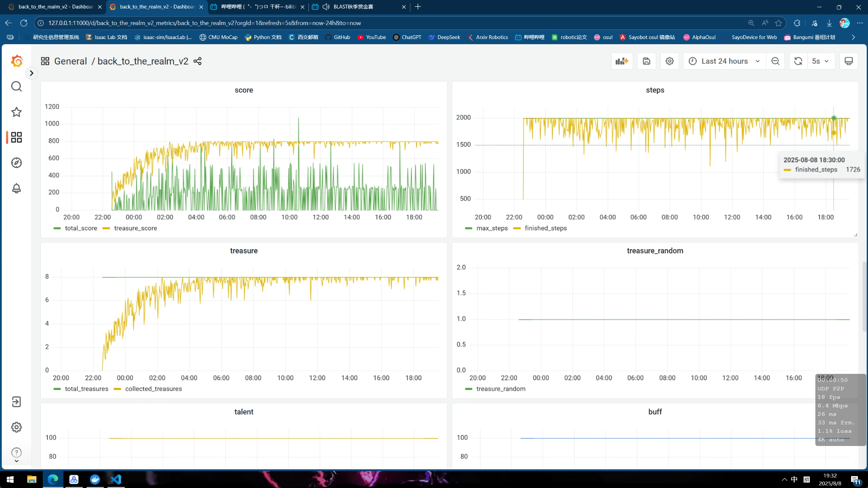This screenshot has width=868, height=488.
Task: Share the dashboard via share icon
Action: [197, 61]
